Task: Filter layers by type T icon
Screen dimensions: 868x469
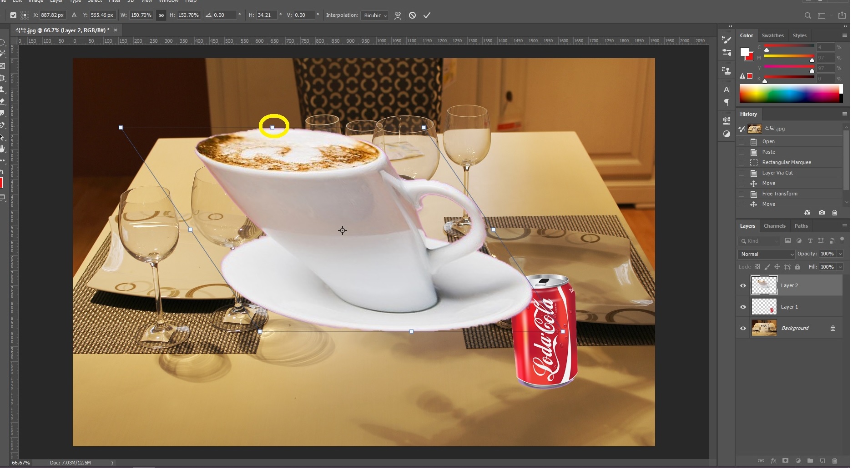Action: [x=810, y=241]
